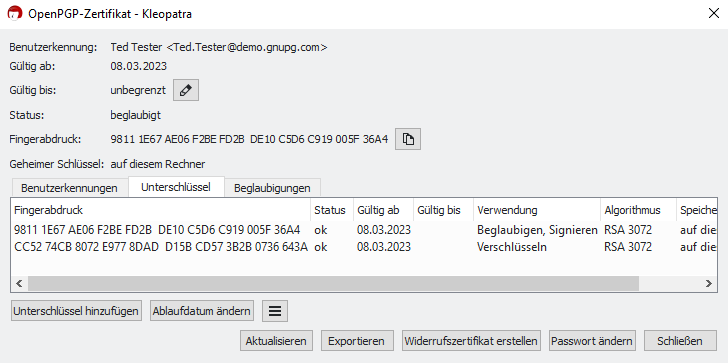Image resolution: width=728 pixels, height=363 pixels.
Task: Click RSA 3072 in the Beglaubigen, Signieren row
Action: pos(628,230)
